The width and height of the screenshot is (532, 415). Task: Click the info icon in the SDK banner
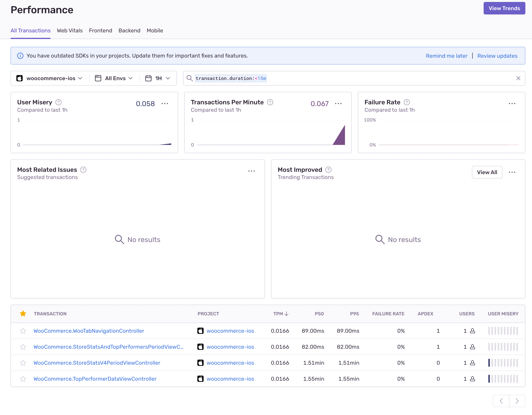pyautogui.click(x=20, y=56)
